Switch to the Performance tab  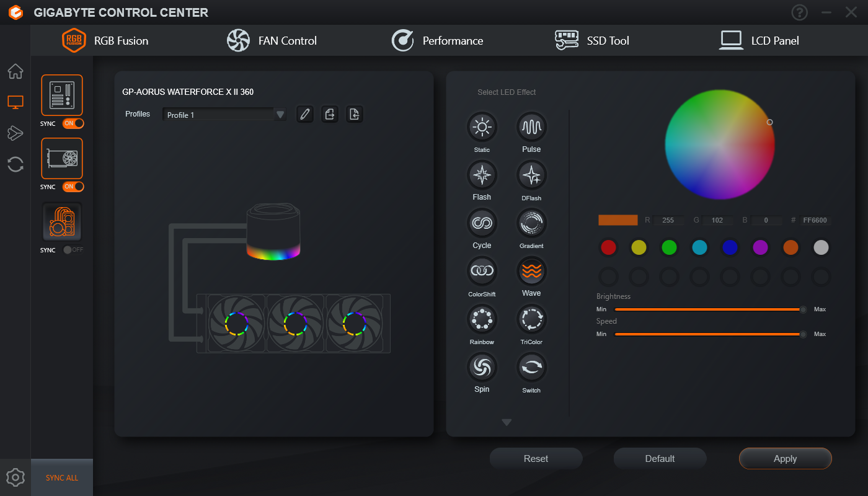437,41
